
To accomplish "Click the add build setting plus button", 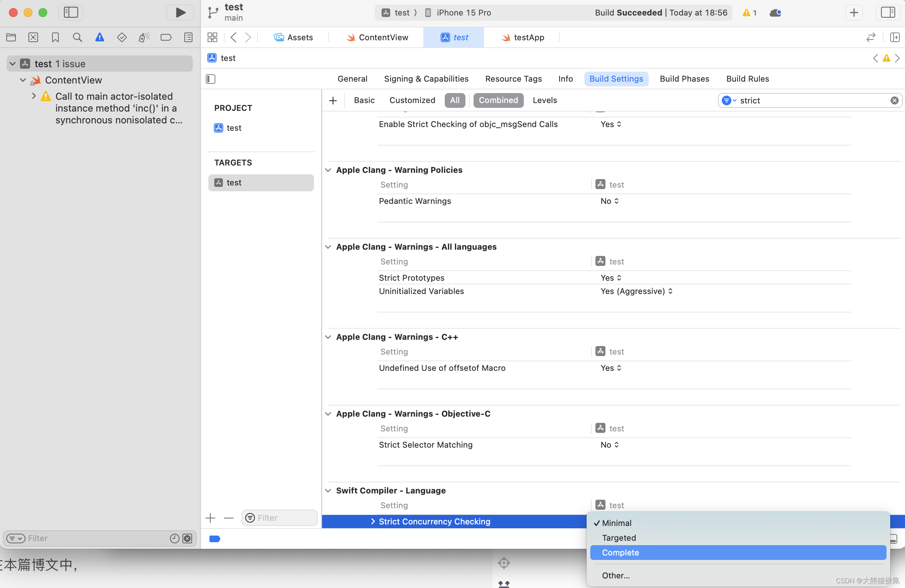I will tap(333, 99).
